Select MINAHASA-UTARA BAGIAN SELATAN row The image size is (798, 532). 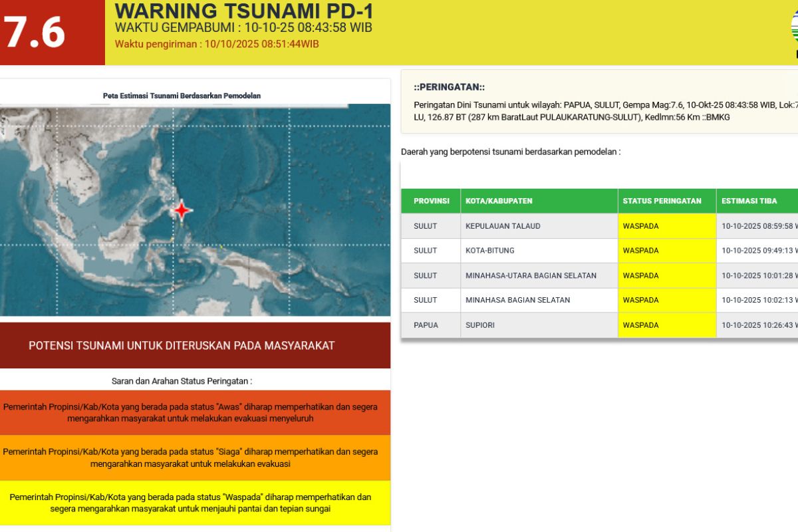[531, 275]
